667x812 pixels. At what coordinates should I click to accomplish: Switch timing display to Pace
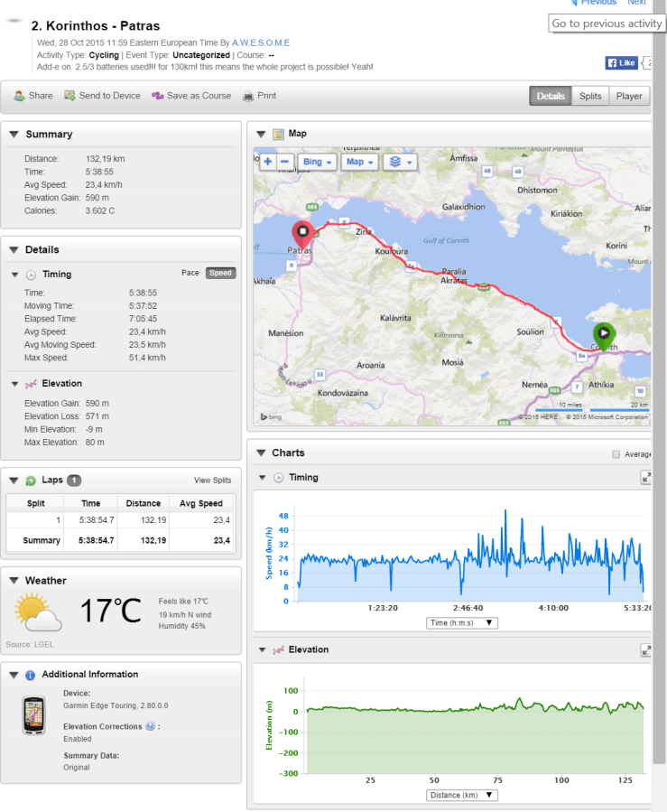click(x=190, y=273)
